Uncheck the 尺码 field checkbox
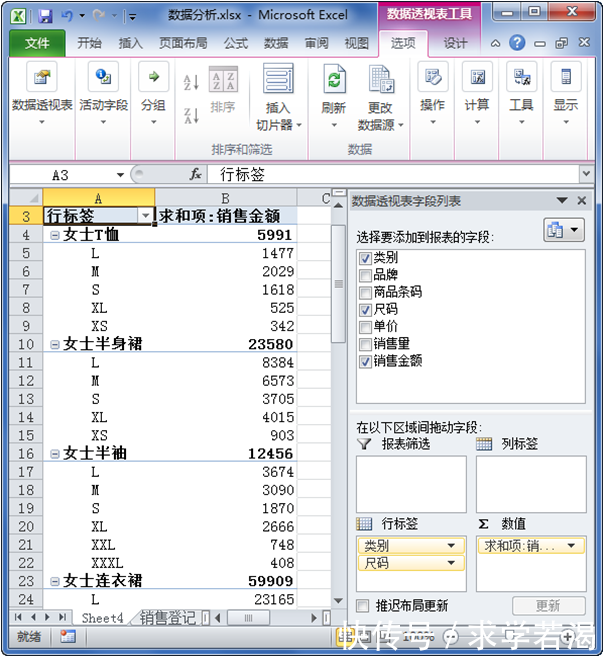Viewport: 604px width, 657px height. (x=365, y=310)
